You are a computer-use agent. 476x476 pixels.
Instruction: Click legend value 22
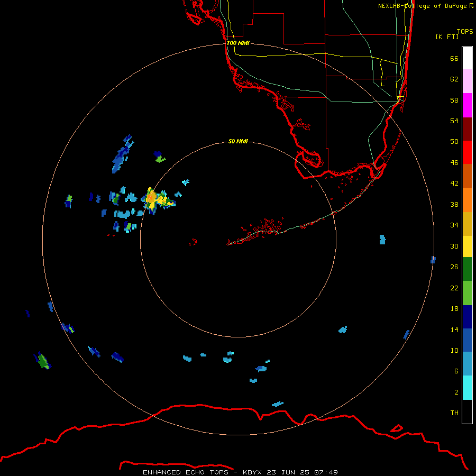click(454, 288)
